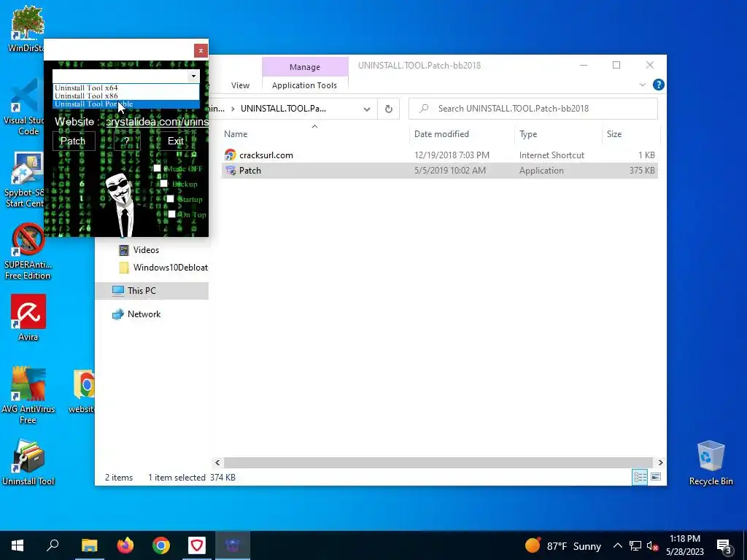Sort files by Name column

(236, 134)
